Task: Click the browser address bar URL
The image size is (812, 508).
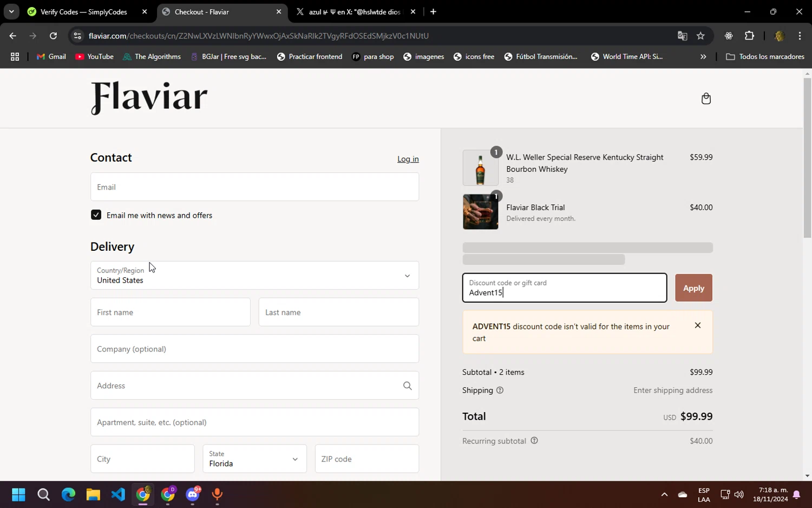Action: point(259,36)
